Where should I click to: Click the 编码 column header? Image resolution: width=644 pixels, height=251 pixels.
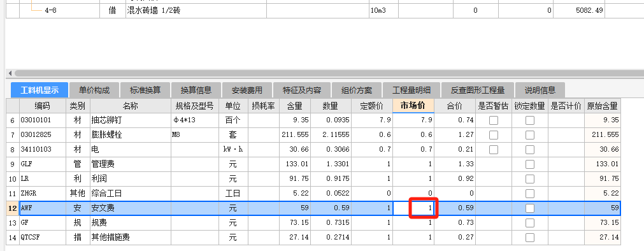click(42, 106)
